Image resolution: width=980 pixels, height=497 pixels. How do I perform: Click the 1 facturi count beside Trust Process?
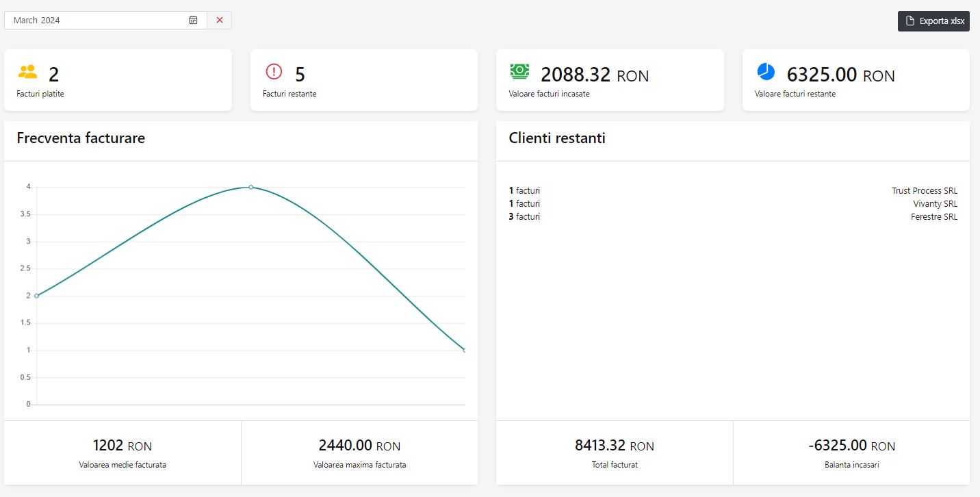point(524,191)
